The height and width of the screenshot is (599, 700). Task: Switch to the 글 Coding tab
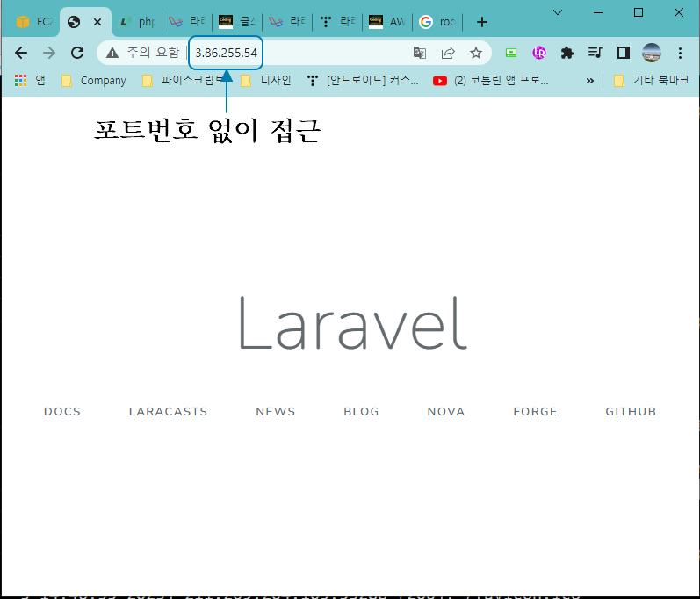(x=237, y=22)
